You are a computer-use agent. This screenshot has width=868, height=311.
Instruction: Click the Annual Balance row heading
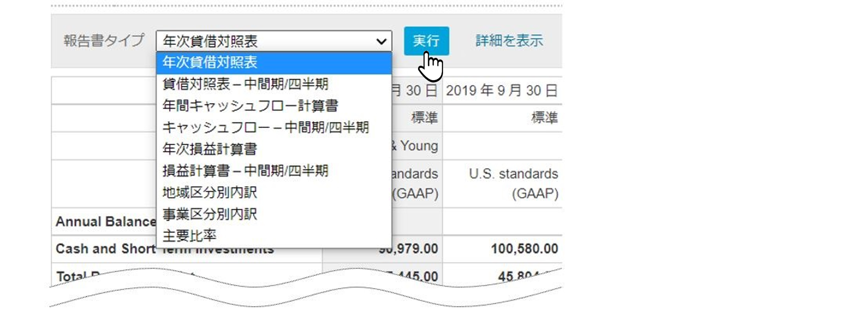pos(105,221)
